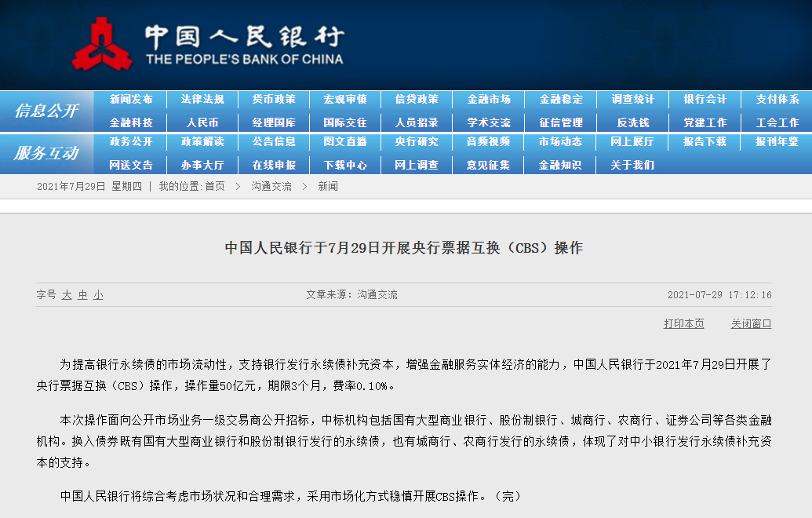Select 金融市场 navigation item
812x518 pixels.
click(x=489, y=99)
